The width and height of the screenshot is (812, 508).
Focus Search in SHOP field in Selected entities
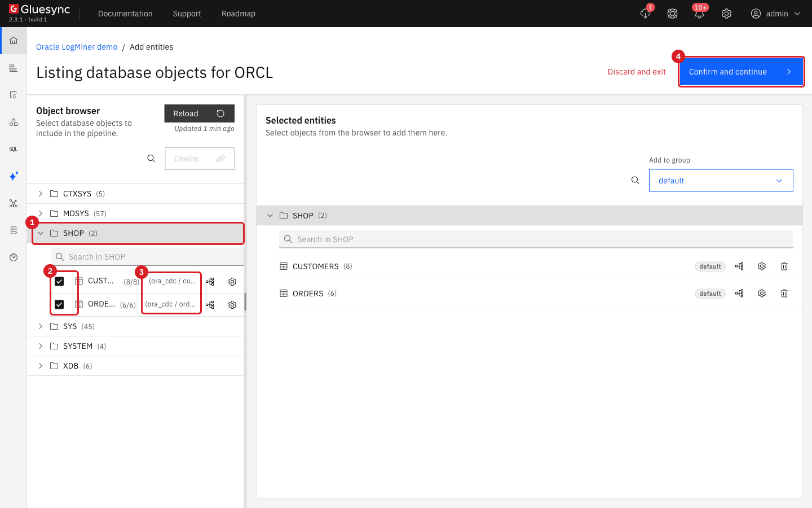[536, 239]
